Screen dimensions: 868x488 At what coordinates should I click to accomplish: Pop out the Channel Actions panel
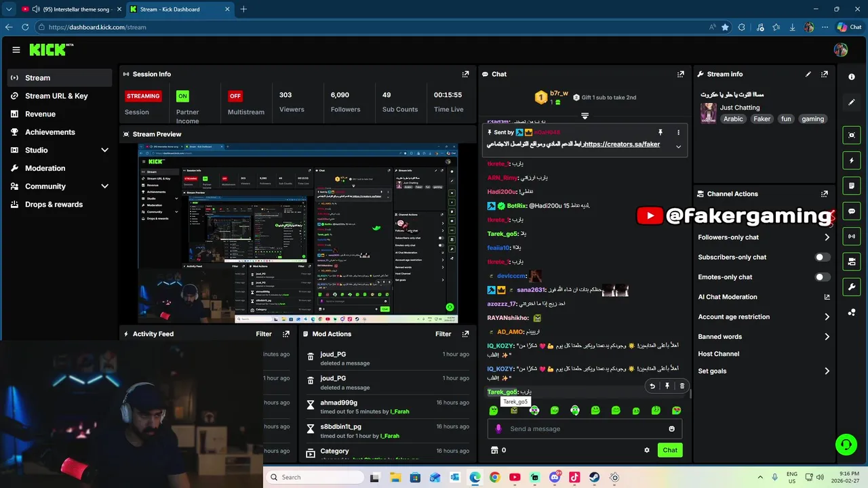click(825, 194)
